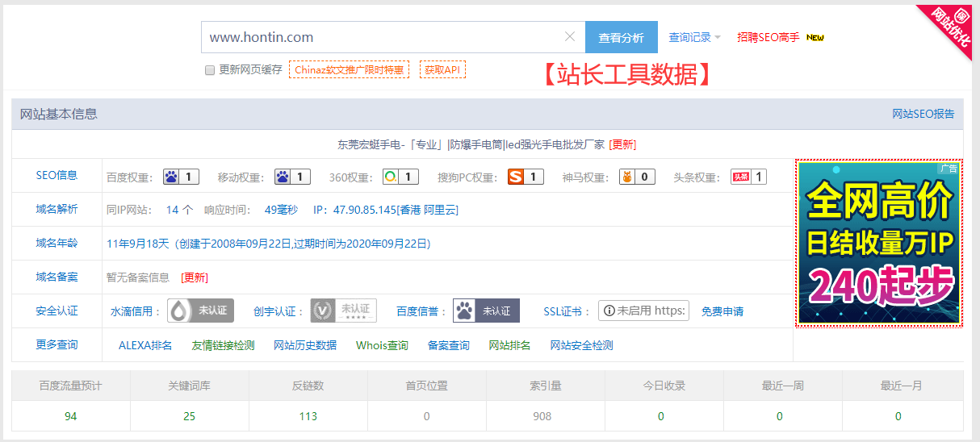Viewport: 980px width, 442px height.
Task: Click the Baidu reputation paw badge
Action: tap(485, 311)
